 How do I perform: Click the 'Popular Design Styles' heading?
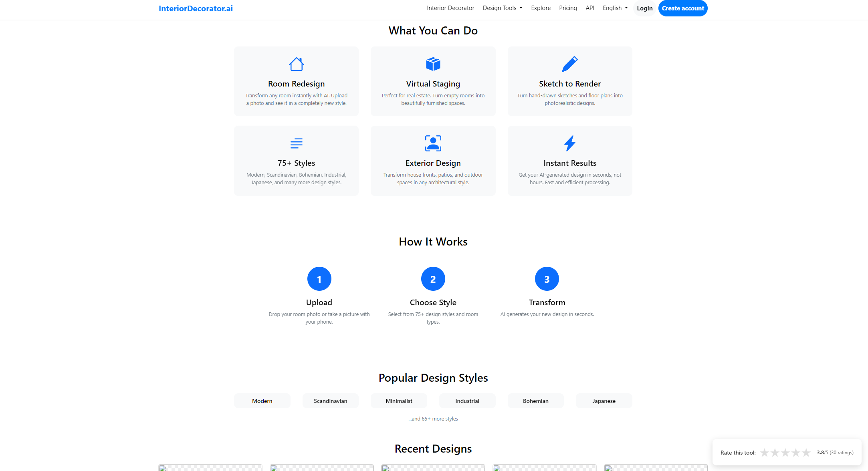[433, 378]
